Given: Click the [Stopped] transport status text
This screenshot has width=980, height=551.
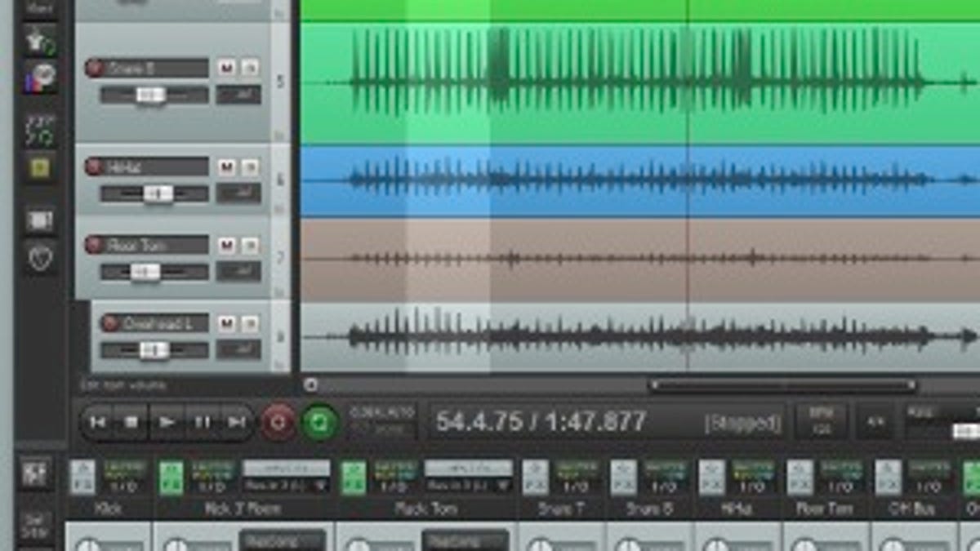Looking at the screenshot, I should 742,423.
